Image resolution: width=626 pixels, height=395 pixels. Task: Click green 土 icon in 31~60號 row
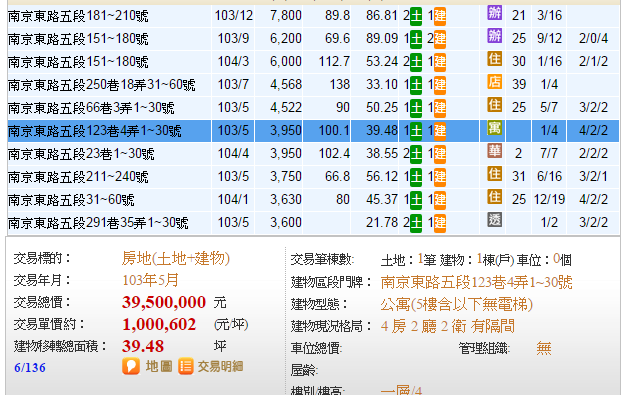point(416,200)
